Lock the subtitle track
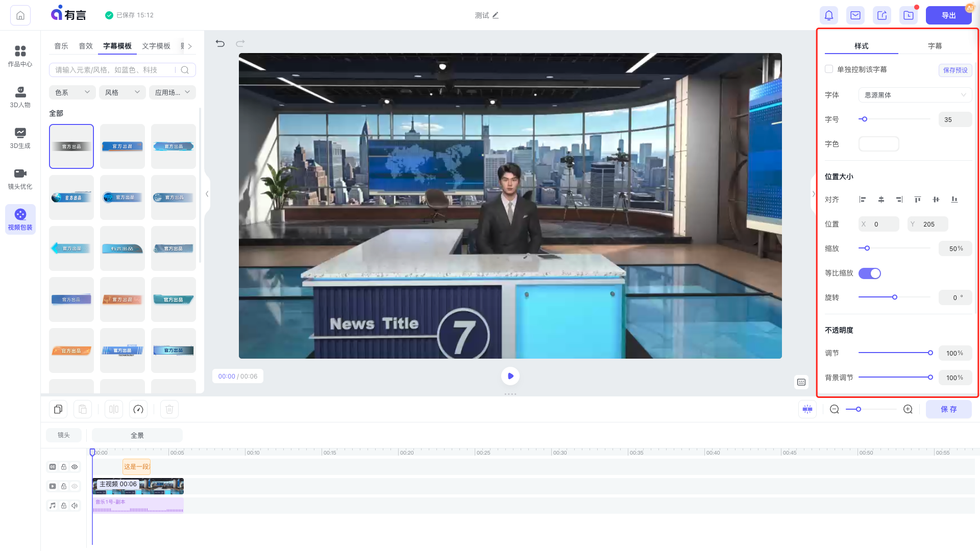 [x=64, y=467]
